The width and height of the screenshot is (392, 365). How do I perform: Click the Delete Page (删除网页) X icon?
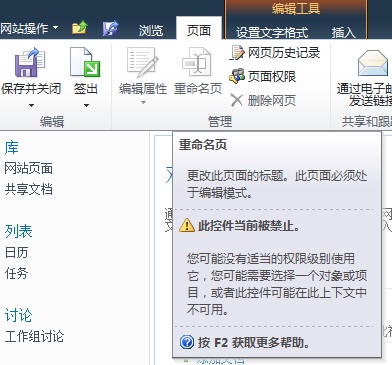[x=237, y=100]
